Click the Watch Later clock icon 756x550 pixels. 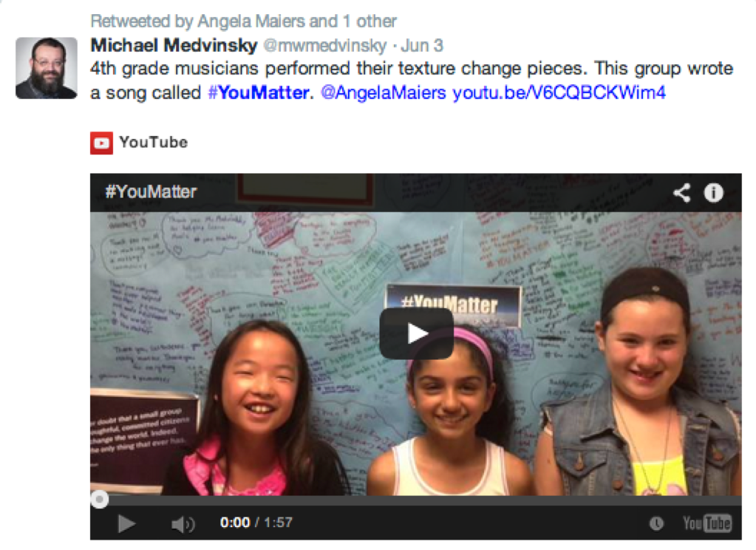coord(656,523)
